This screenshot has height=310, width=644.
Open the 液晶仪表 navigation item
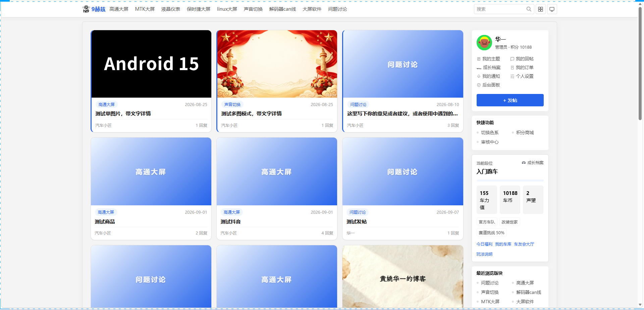[171, 9]
